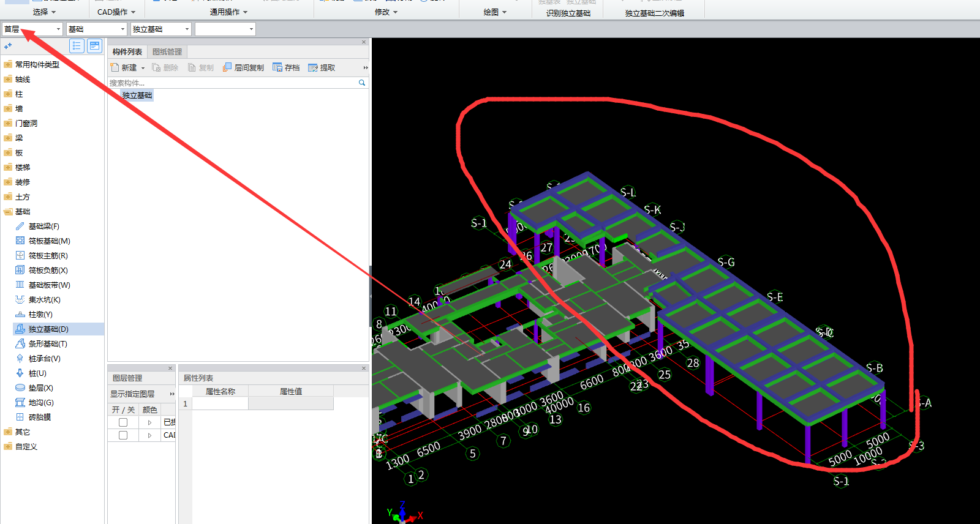Switch navigation to list view icon
This screenshot has width=980, height=524.
[x=77, y=46]
